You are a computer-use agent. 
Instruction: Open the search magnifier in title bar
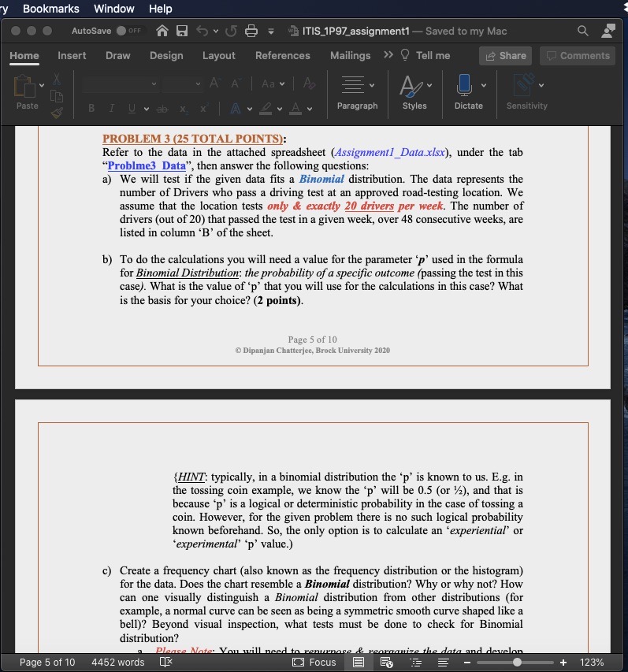coord(582,31)
